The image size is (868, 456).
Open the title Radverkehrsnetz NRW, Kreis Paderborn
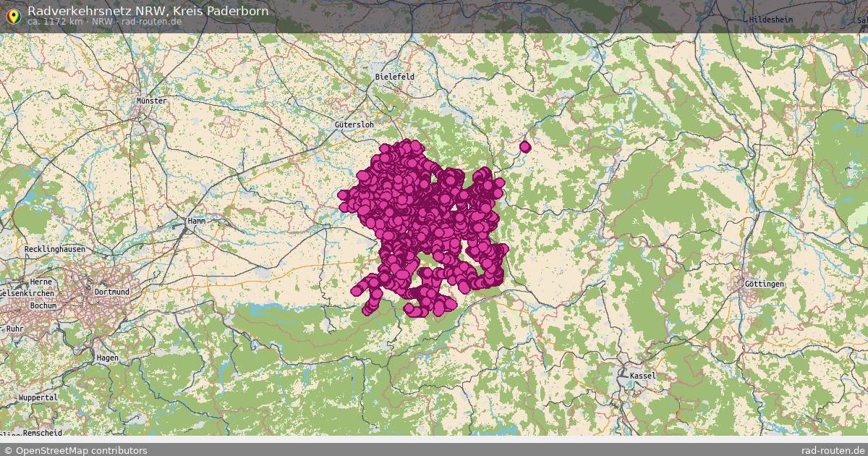coord(147,11)
